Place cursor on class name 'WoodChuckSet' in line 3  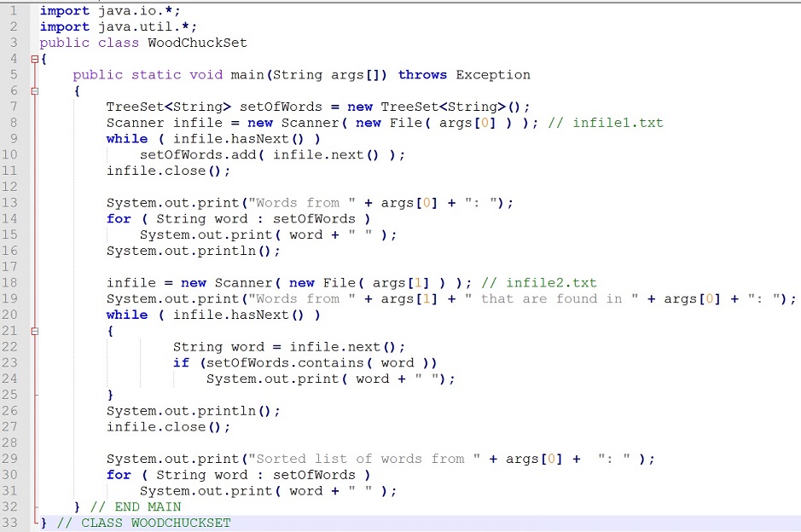(197, 43)
